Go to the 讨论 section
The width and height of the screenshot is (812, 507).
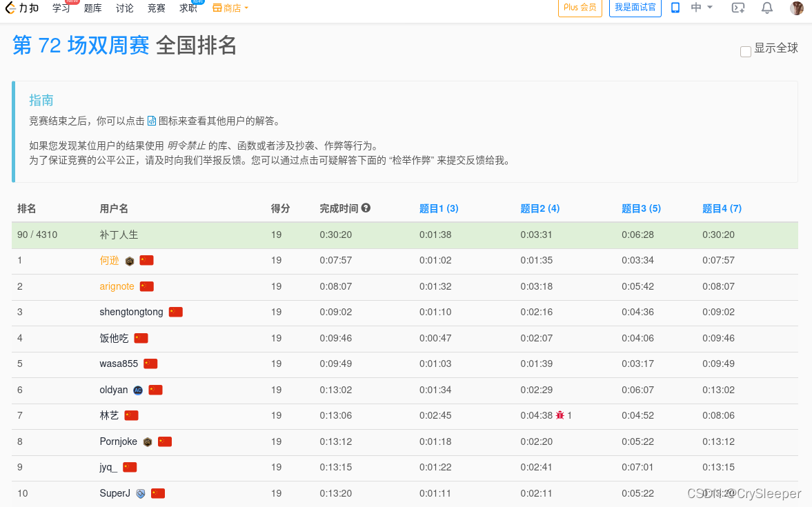point(124,8)
